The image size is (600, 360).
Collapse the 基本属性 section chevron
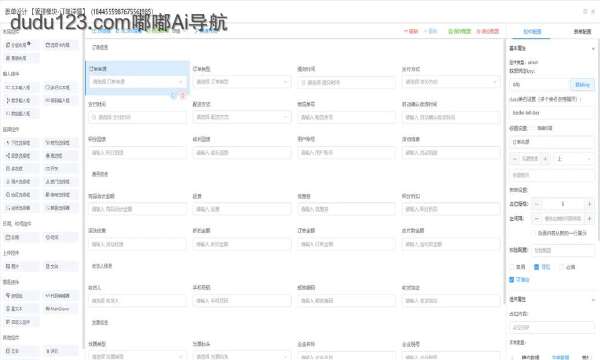coord(593,49)
